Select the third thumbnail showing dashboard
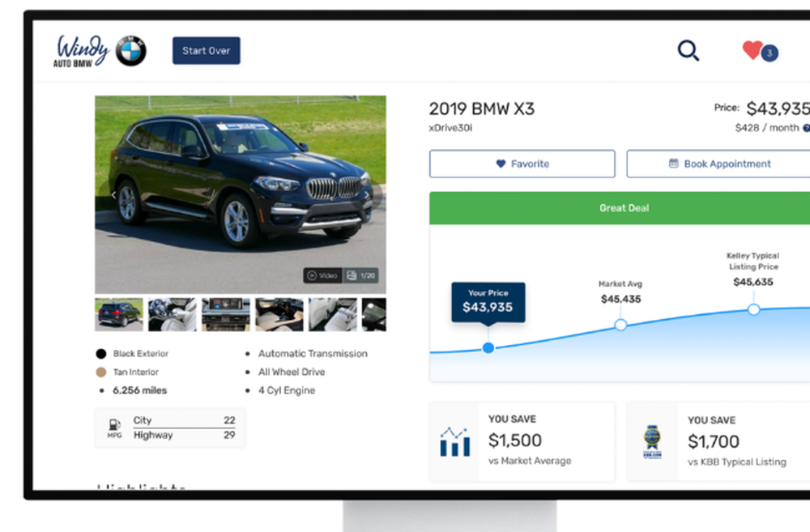This screenshot has height=532, width=810. pyautogui.click(x=226, y=314)
